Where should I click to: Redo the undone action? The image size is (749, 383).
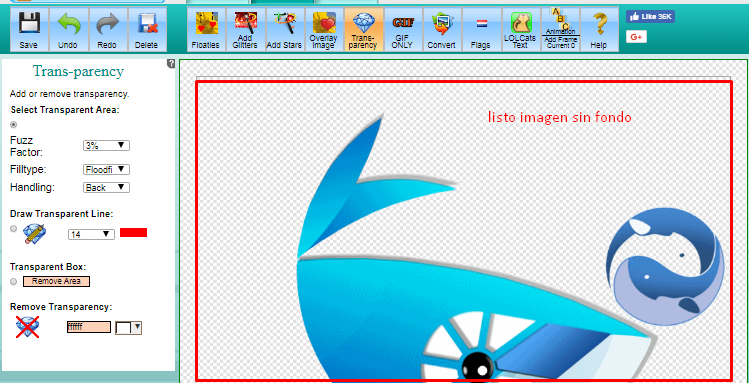pos(107,30)
